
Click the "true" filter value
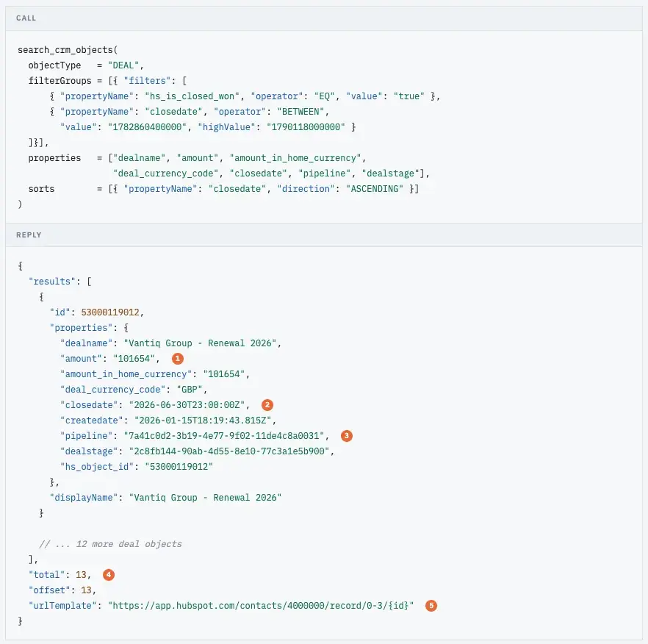click(409, 96)
